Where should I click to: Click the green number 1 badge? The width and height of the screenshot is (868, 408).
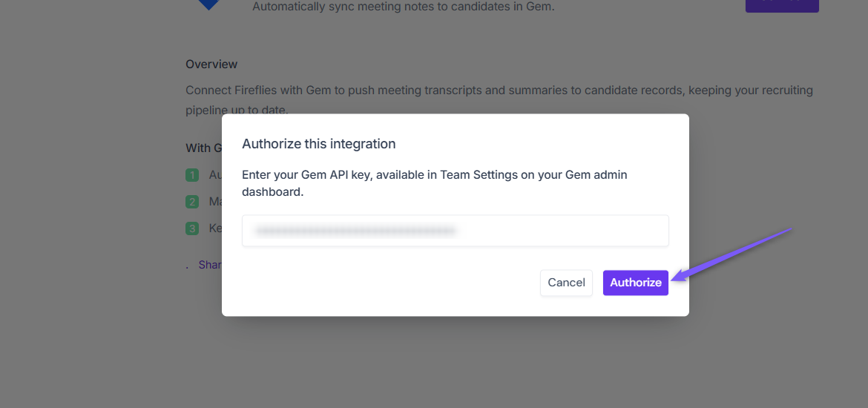point(192,176)
